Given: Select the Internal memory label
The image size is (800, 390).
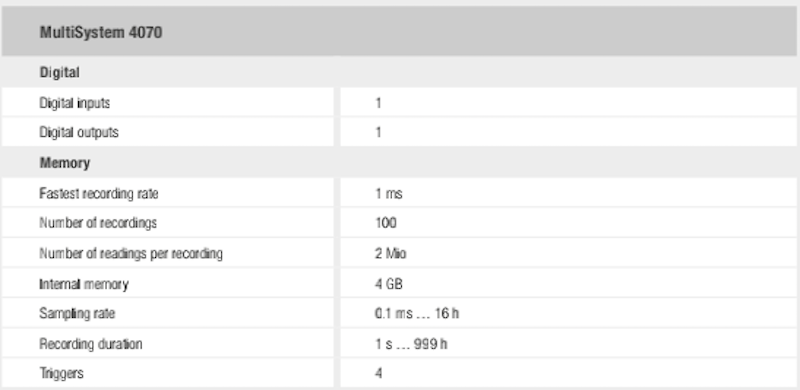Looking at the screenshot, I should coord(84,284).
